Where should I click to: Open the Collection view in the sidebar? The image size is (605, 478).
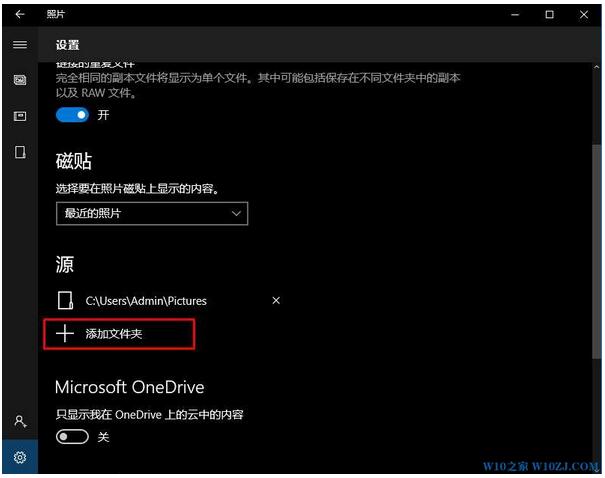20,80
